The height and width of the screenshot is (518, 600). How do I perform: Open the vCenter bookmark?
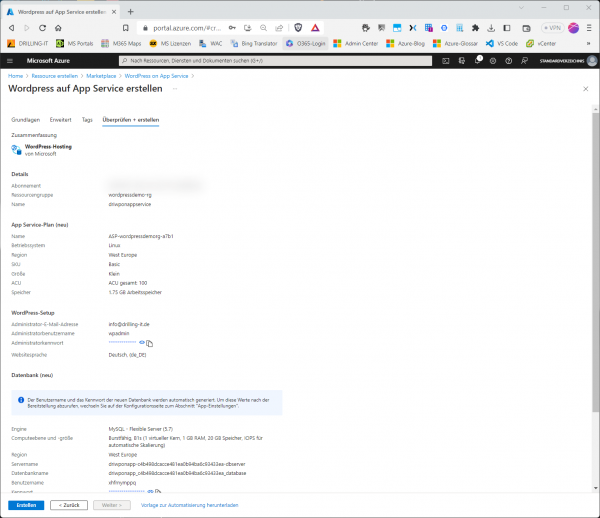(x=541, y=44)
